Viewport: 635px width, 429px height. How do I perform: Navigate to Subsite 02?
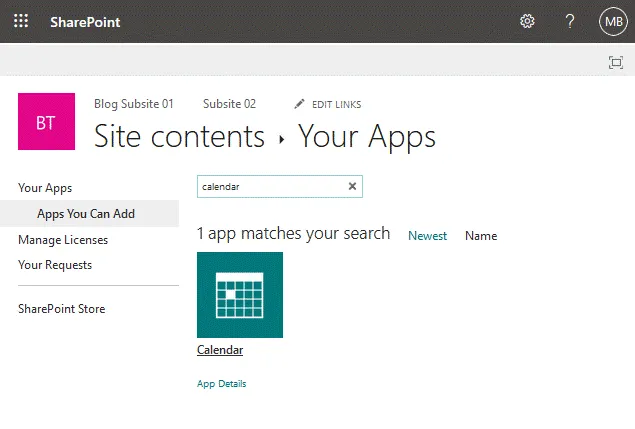[x=229, y=104]
